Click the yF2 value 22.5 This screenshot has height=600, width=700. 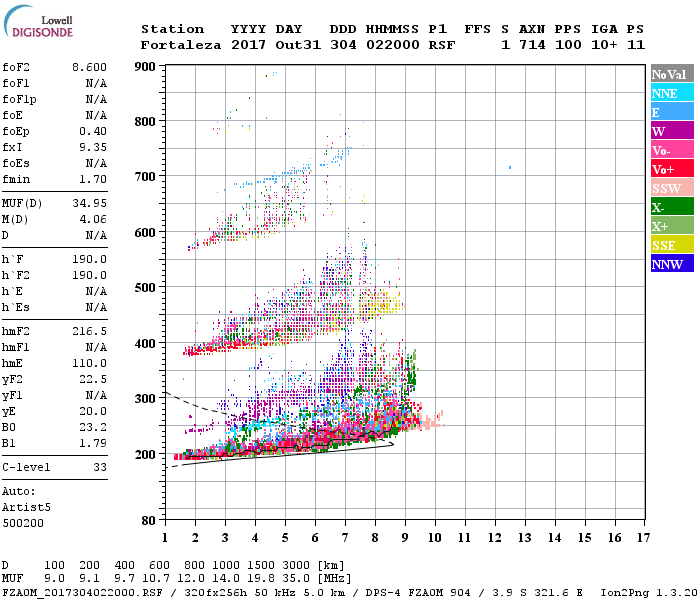(x=93, y=379)
